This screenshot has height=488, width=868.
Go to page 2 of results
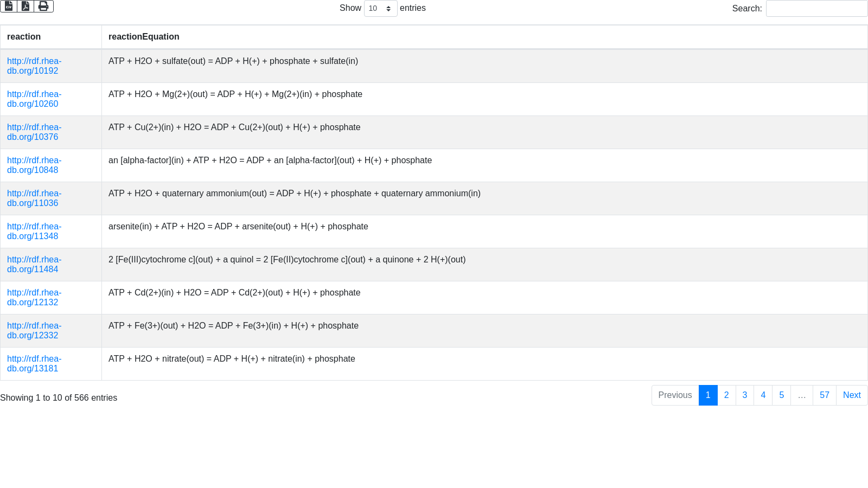coord(726,395)
